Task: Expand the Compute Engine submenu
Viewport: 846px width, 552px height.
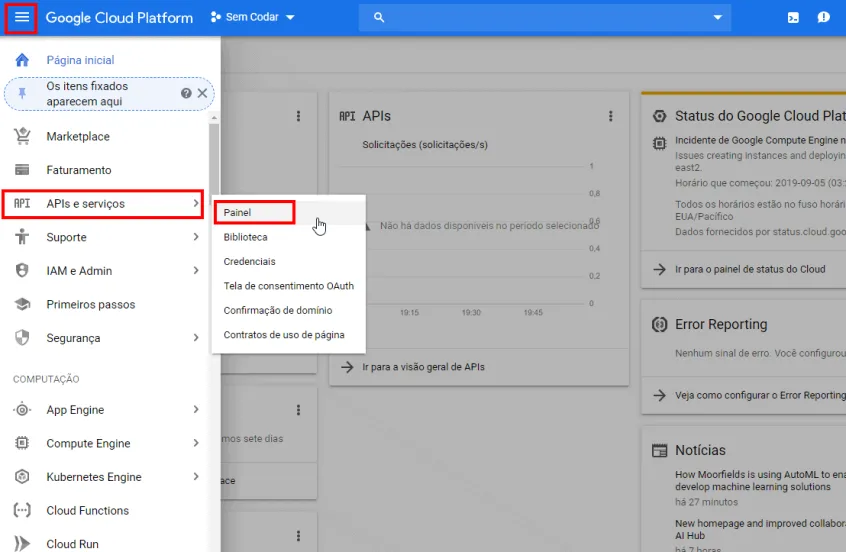Action: (196, 443)
